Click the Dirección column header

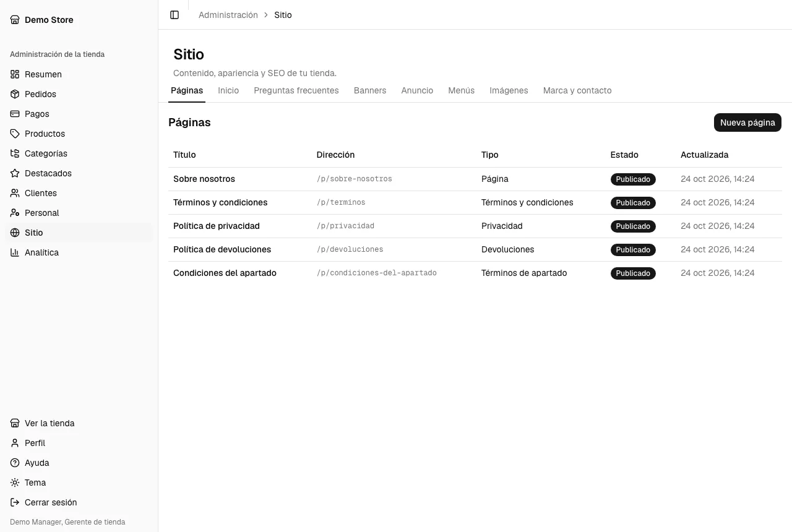pos(336,155)
